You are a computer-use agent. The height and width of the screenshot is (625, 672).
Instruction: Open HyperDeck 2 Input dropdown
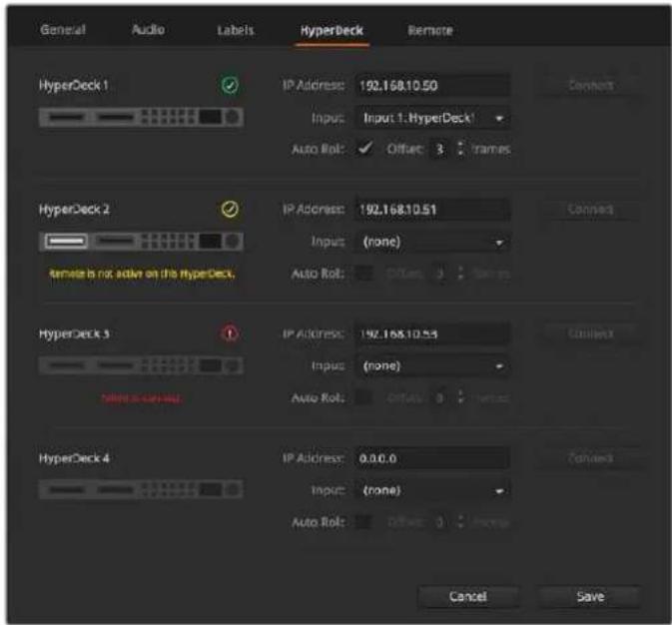click(x=433, y=242)
